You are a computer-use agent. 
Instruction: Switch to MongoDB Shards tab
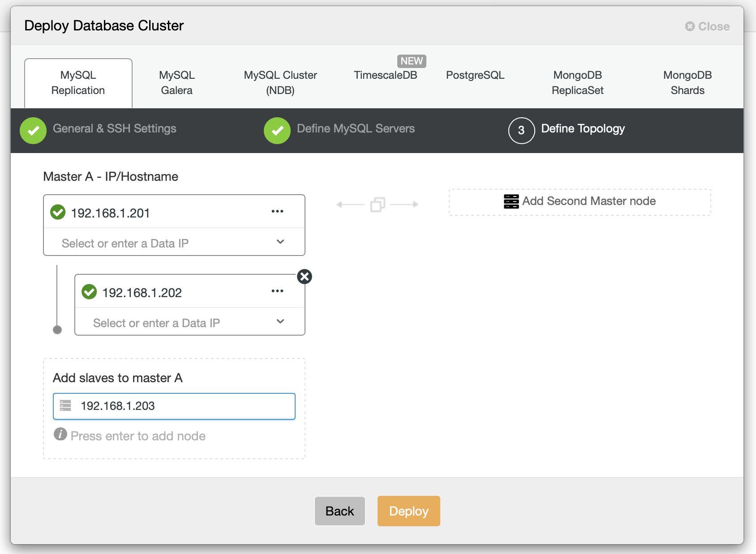(687, 83)
